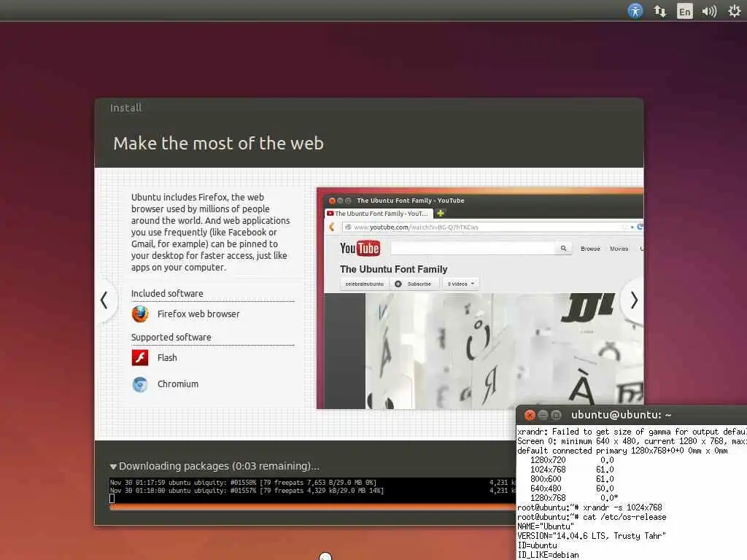Open the network connections indicator
Image resolution: width=747 pixels, height=560 pixels.
pyautogui.click(x=659, y=11)
